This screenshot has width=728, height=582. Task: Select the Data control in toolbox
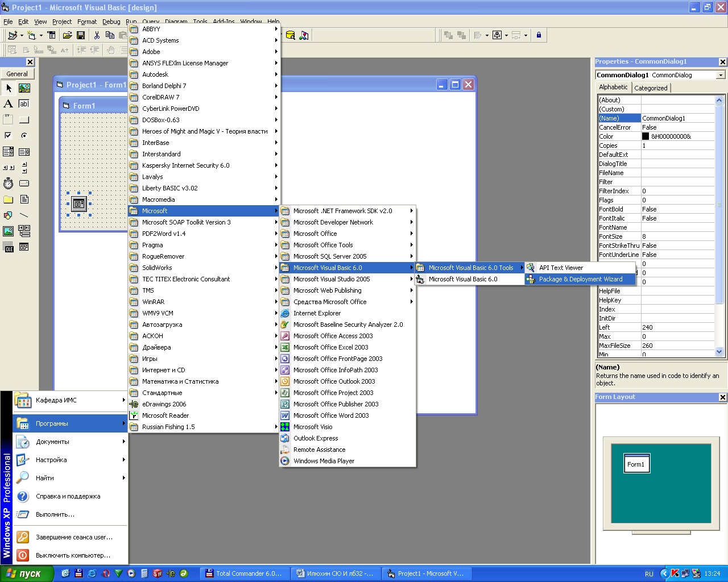click(24, 231)
